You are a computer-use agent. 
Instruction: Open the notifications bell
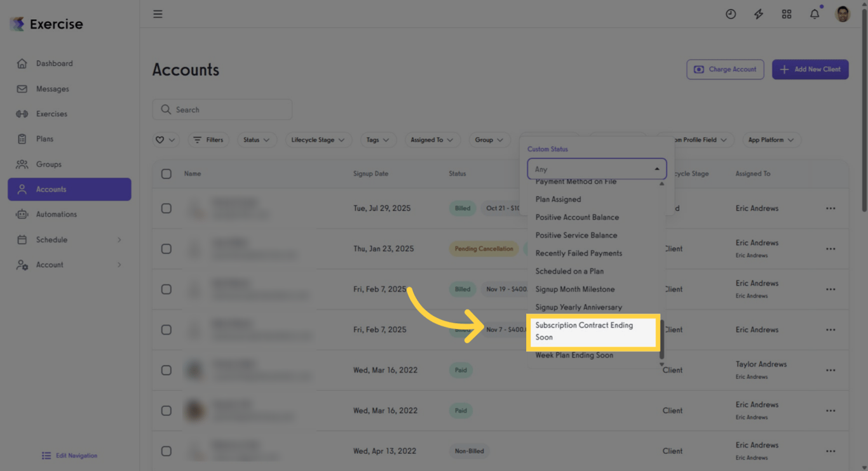tap(815, 14)
